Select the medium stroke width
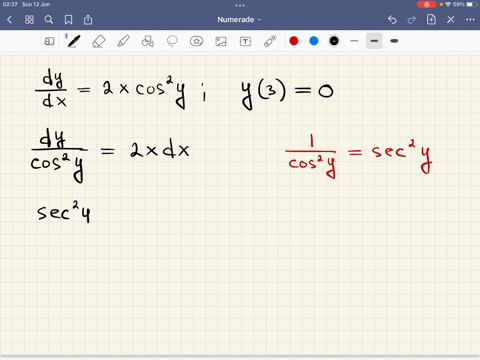 [x=374, y=41]
